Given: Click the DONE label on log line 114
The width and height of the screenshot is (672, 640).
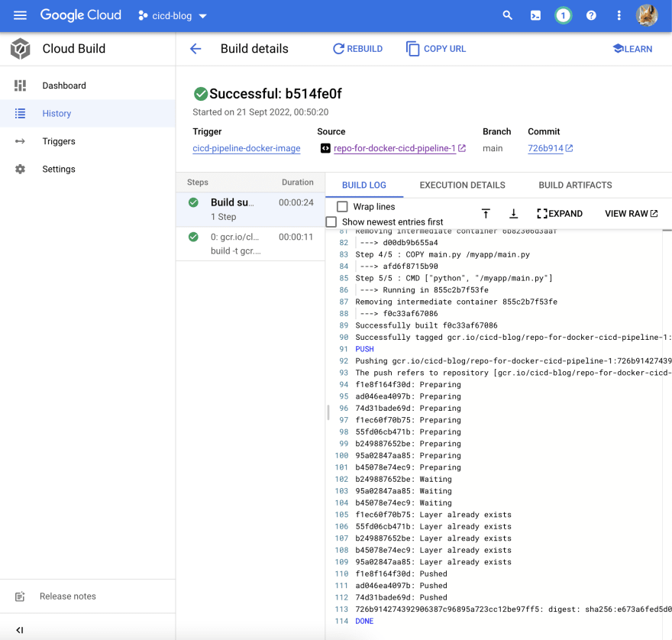Looking at the screenshot, I should click(364, 621).
